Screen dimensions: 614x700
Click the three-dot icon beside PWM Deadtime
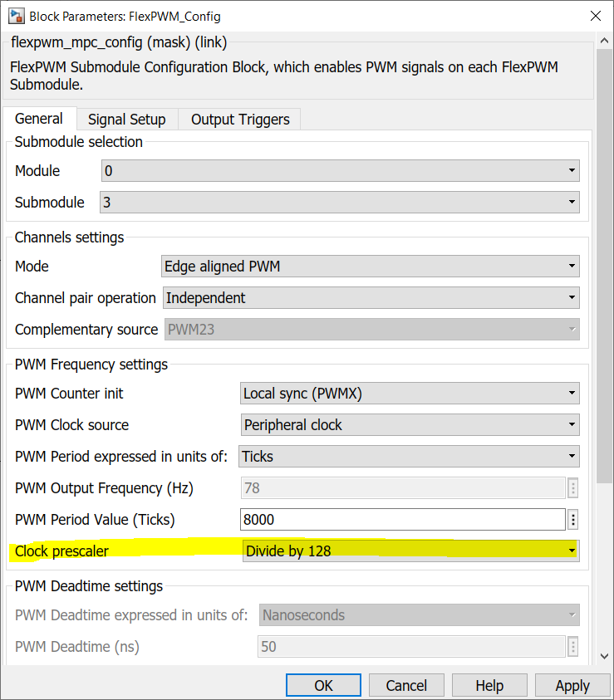point(572,647)
